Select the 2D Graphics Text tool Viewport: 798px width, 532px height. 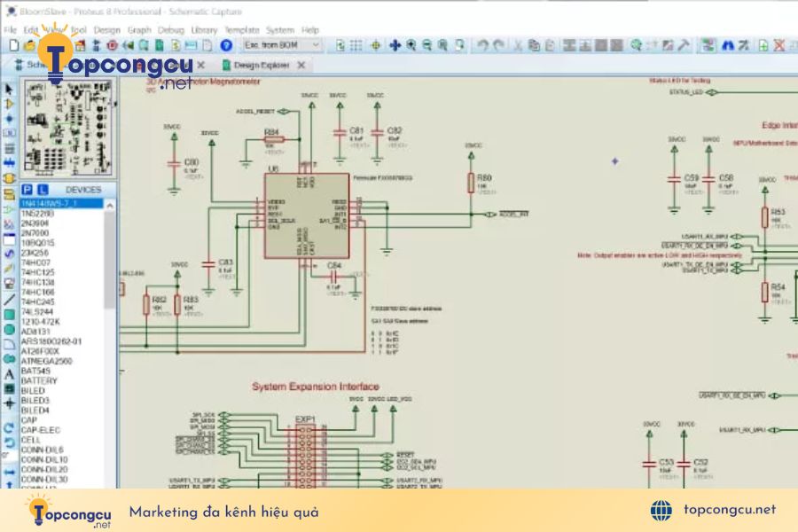[x=9, y=374]
